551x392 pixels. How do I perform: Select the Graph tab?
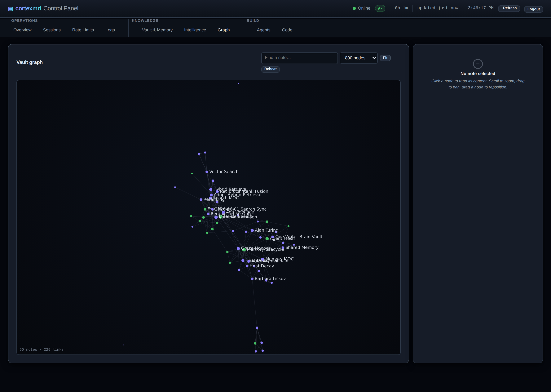tap(224, 30)
